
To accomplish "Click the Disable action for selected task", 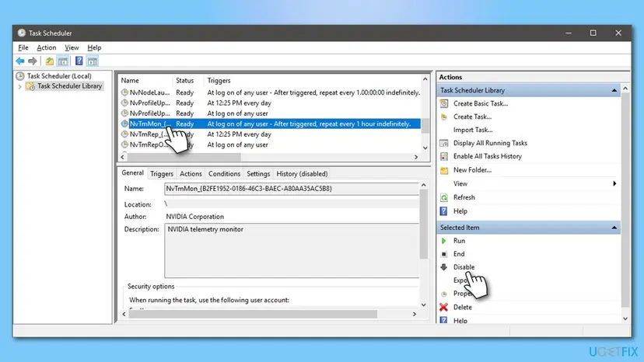I will [x=464, y=266].
